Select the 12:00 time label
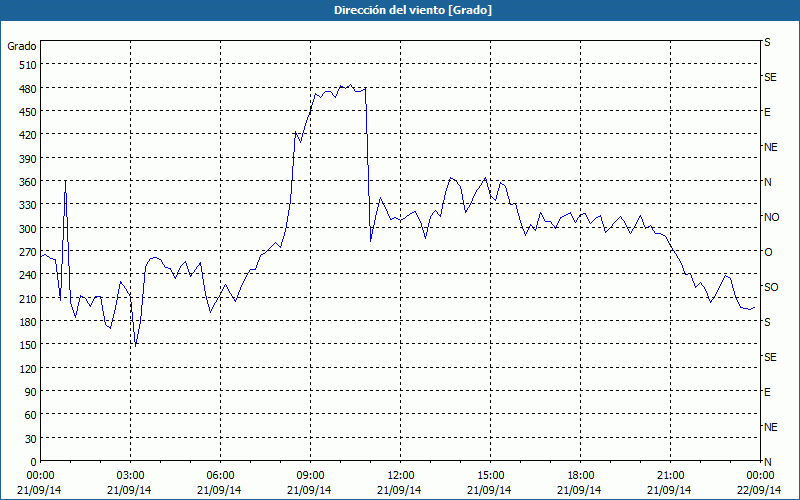 [401, 476]
